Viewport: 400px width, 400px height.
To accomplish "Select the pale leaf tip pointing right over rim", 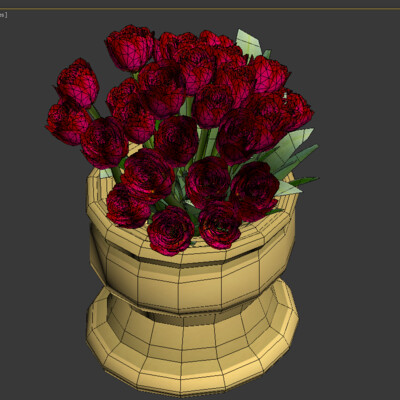I will pyautogui.click(x=287, y=189).
